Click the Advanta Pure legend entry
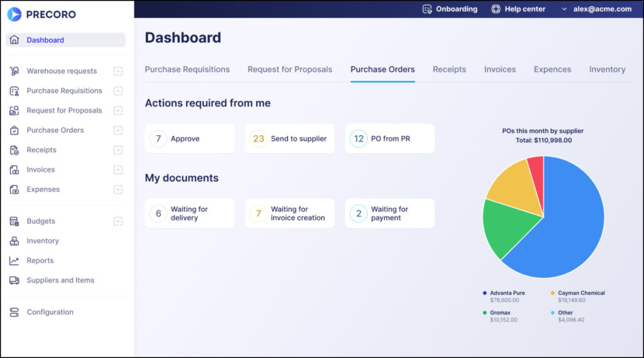Image resolution: width=644 pixels, height=358 pixels. (504, 297)
